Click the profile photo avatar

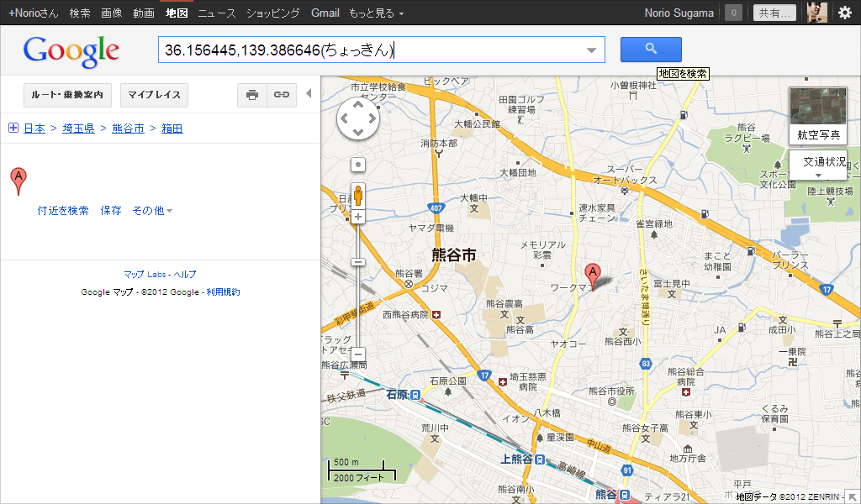817,12
